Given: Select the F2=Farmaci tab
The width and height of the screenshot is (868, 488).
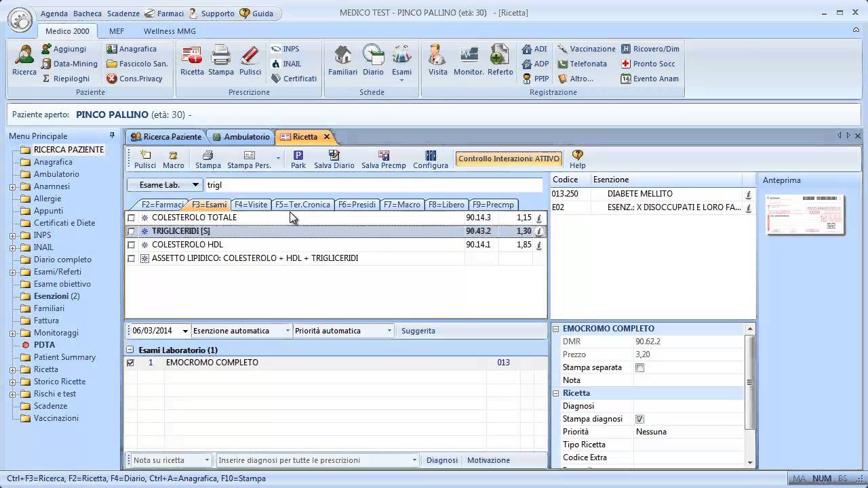Looking at the screenshot, I should coord(161,205).
